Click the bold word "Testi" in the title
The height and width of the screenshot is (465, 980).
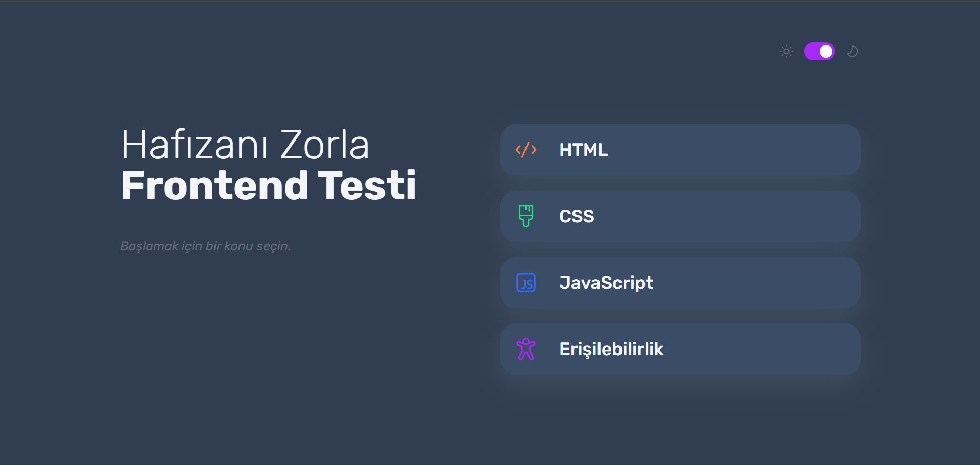367,185
